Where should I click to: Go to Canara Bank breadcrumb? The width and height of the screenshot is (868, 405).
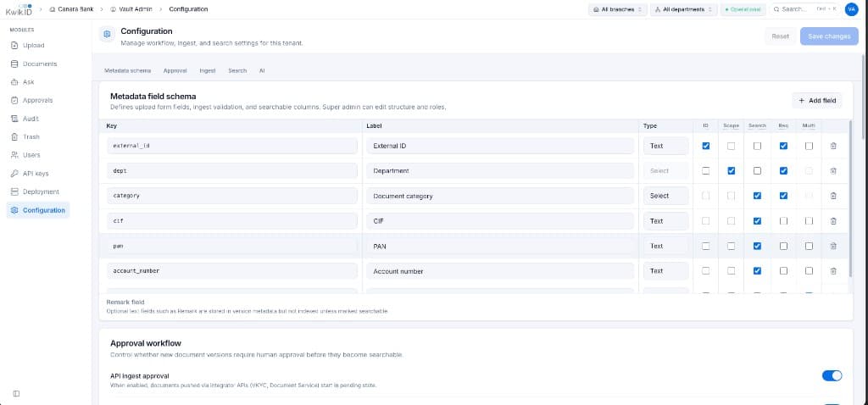coord(70,9)
